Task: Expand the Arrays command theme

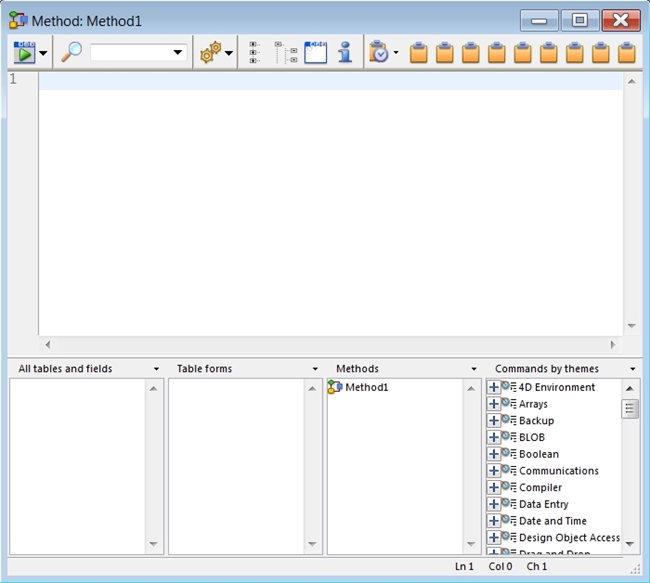Action: (x=494, y=404)
